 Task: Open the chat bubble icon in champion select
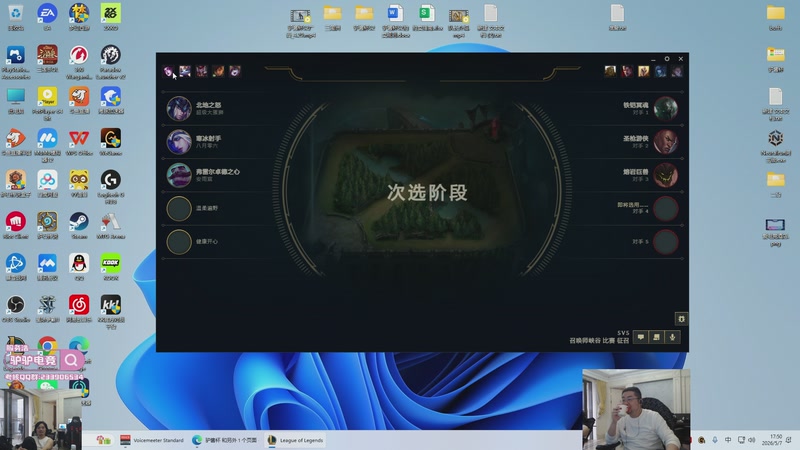pyautogui.click(x=641, y=337)
